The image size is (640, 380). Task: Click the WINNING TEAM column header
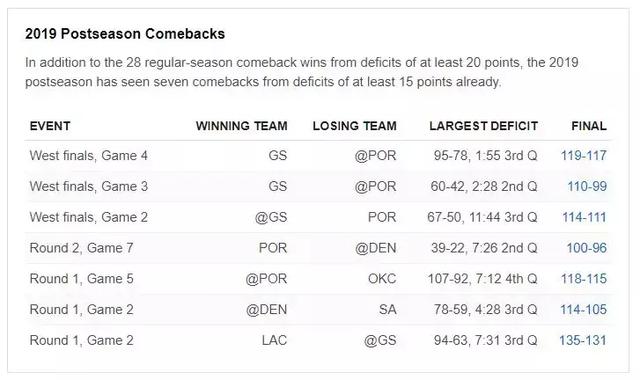click(242, 126)
